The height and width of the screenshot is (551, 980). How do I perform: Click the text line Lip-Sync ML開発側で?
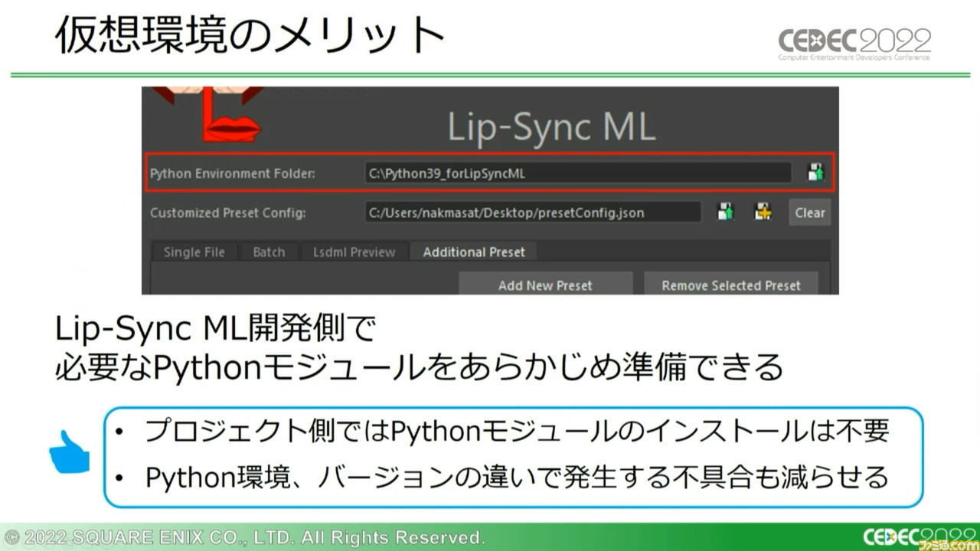pos(217,330)
